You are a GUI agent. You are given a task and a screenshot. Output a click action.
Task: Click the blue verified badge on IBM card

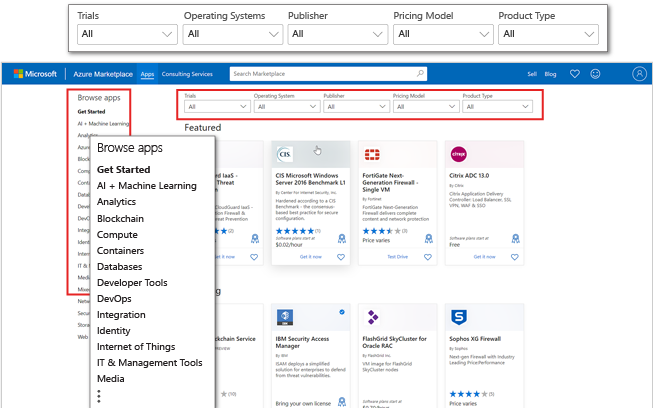pos(342,312)
